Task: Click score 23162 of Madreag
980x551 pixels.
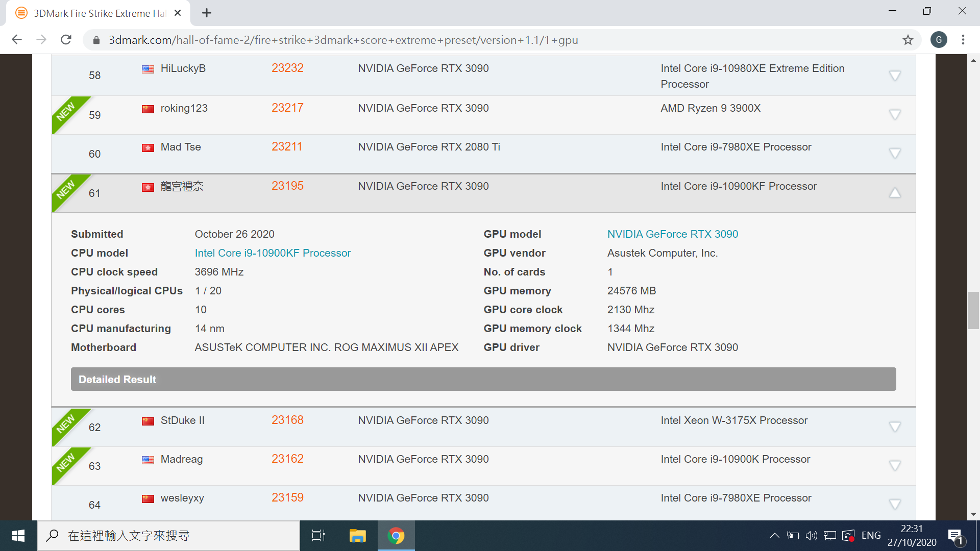Action: click(287, 459)
